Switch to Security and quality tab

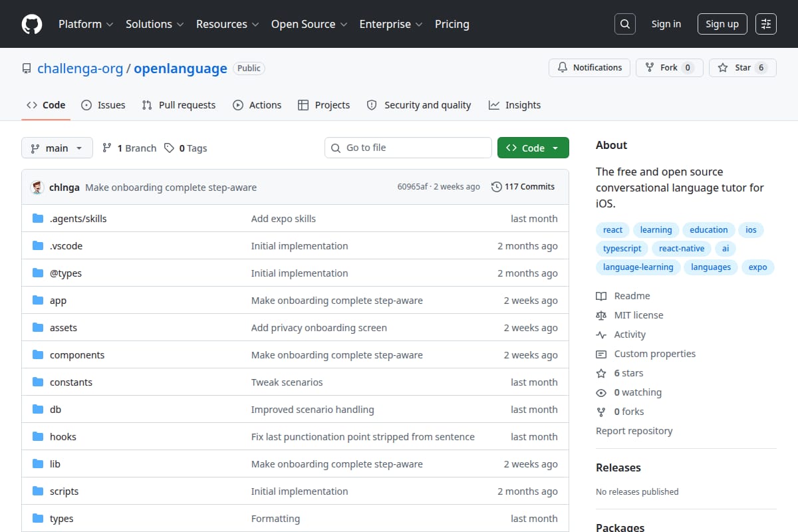pos(419,105)
